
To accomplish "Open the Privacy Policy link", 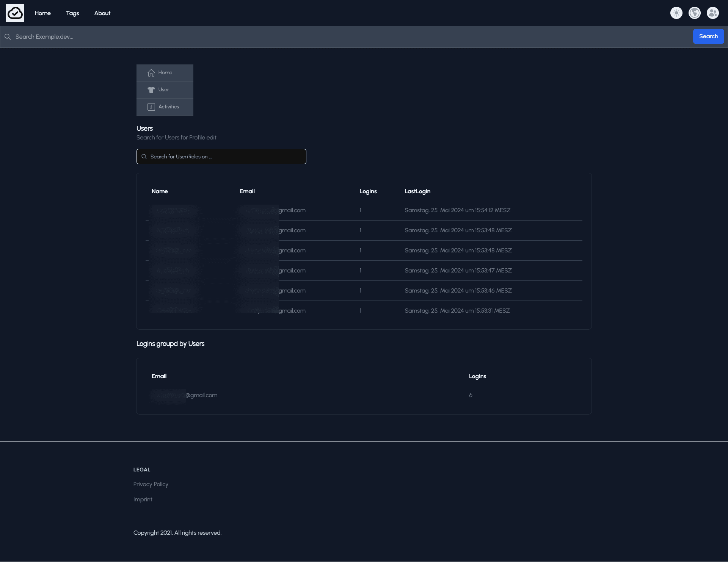I will (151, 484).
